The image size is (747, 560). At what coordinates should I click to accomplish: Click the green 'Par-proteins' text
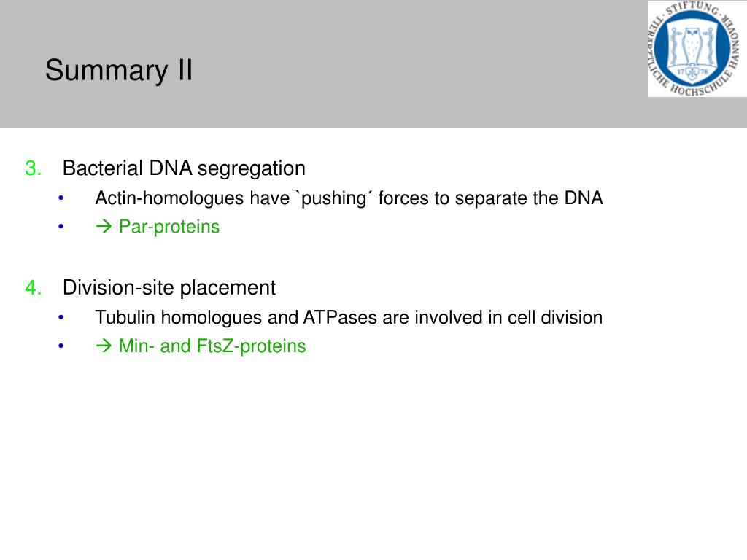pyautogui.click(x=169, y=227)
